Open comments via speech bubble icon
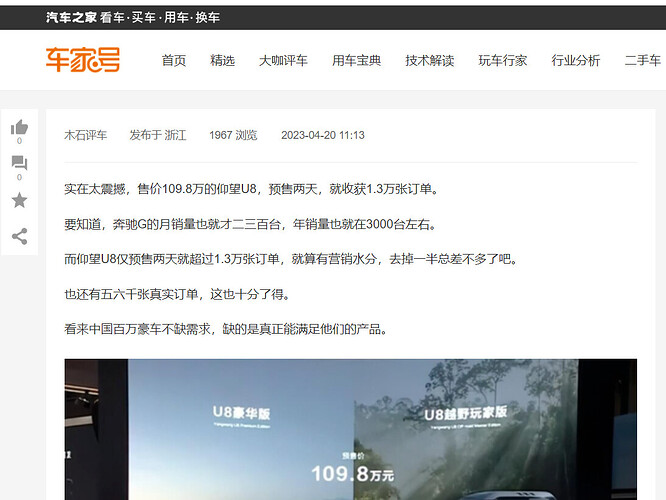 (x=20, y=163)
